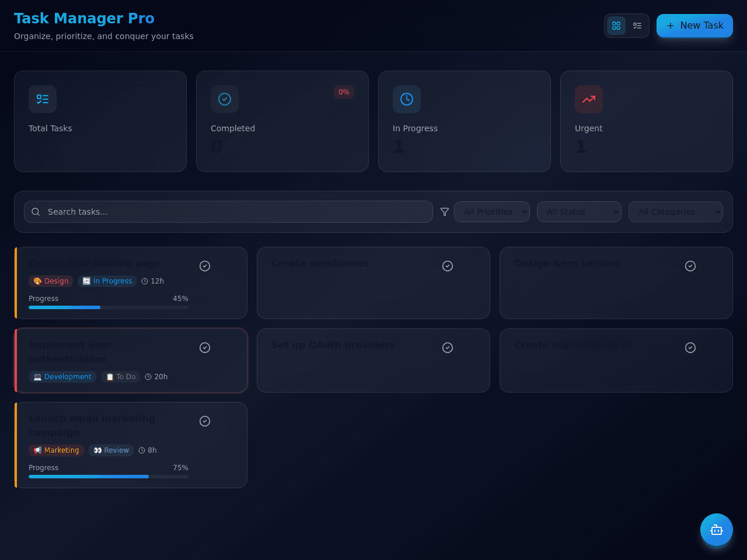Click the 75% progress bar
Screen dimensions: 747x560
click(109, 477)
